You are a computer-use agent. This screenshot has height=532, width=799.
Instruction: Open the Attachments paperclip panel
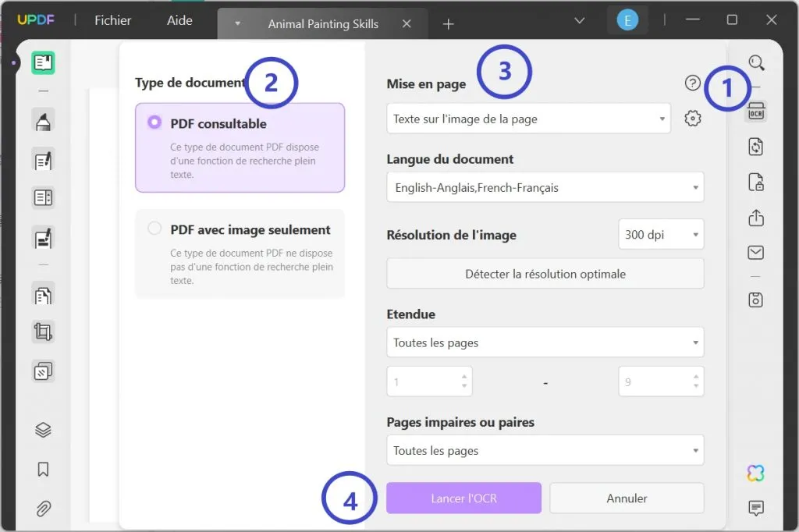(44, 509)
